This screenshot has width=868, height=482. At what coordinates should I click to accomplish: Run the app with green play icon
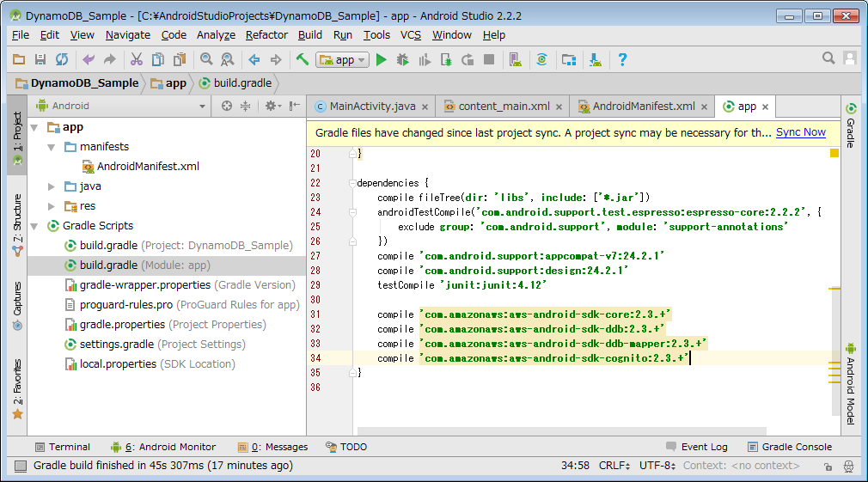pyautogui.click(x=381, y=59)
